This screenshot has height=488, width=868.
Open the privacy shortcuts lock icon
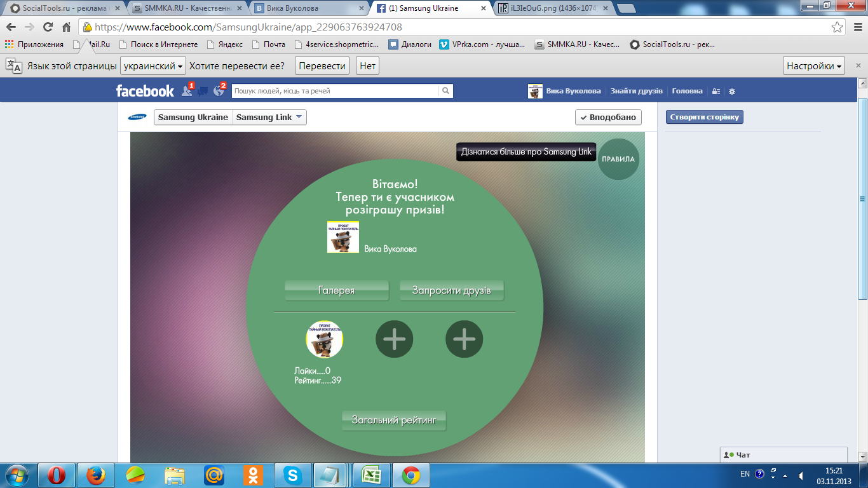pos(716,91)
